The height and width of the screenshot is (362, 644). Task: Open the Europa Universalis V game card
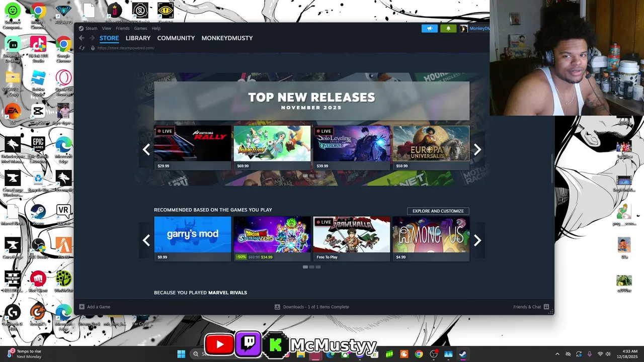pyautogui.click(x=431, y=148)
